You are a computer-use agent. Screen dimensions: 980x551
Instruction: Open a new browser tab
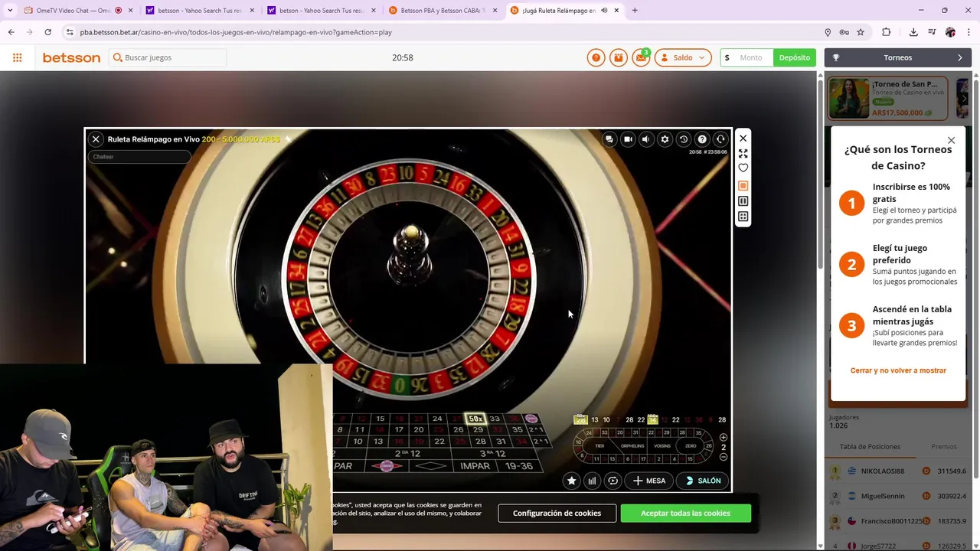[635, 11]
